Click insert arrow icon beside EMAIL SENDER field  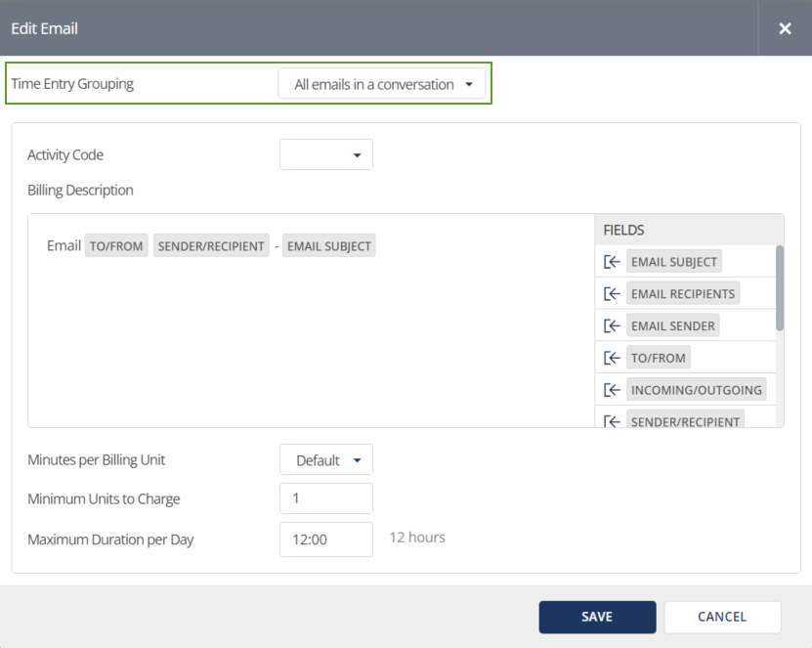[x=612, y=326]
